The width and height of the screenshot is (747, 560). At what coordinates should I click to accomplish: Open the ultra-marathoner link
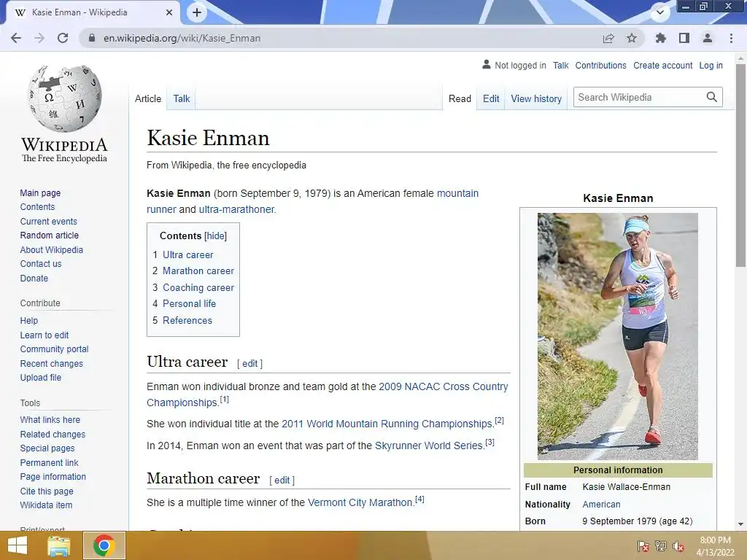(x=237, y=209)
